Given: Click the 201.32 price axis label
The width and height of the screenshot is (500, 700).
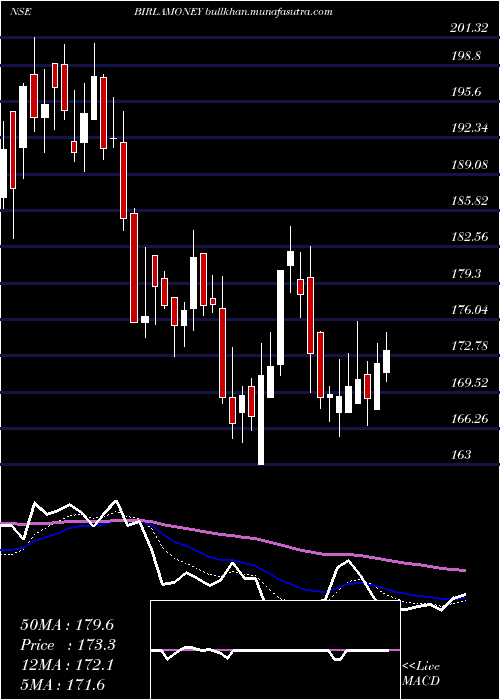Looking at the screenshot, I should 468,28.
